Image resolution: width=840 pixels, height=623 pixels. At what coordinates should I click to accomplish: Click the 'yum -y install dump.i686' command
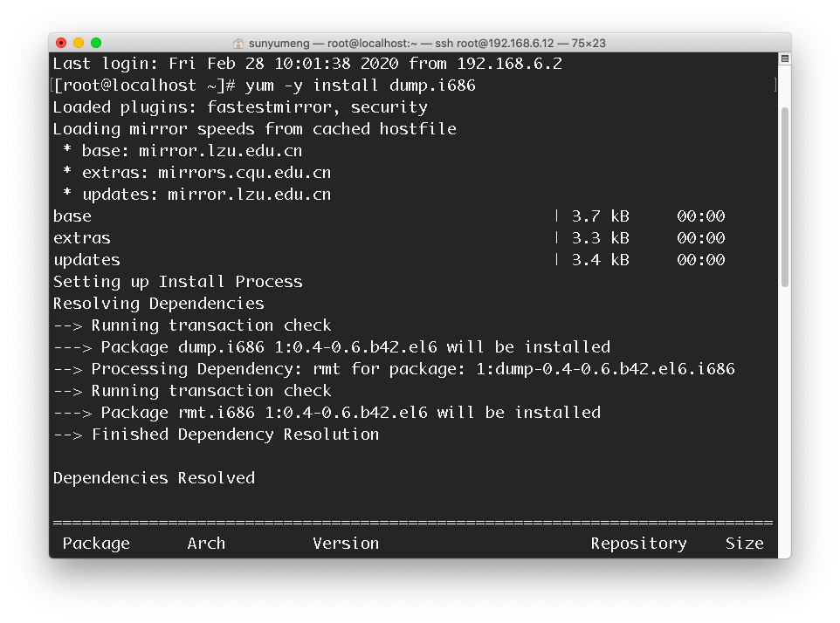click(x=361, y=86)
